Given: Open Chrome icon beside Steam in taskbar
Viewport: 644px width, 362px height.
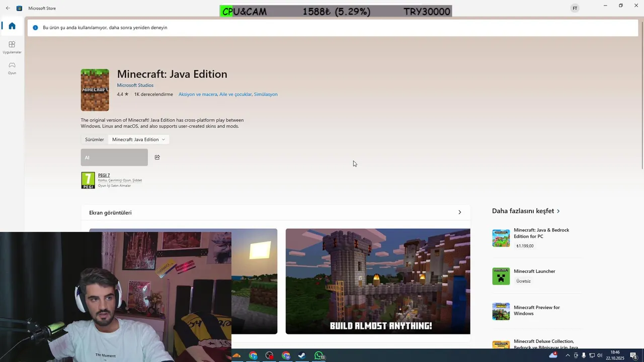Looking at the screenshot, I should click(286, 355).
